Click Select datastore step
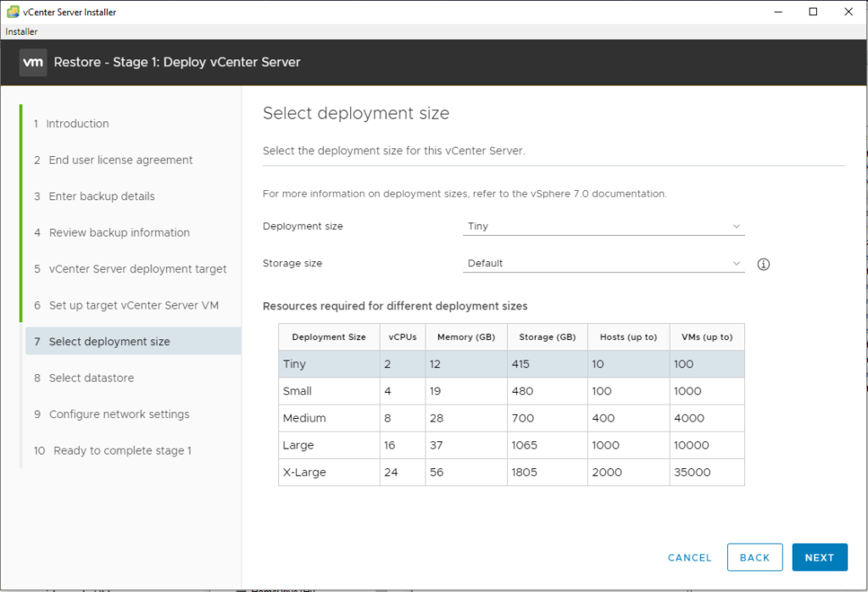 (84, 377)
